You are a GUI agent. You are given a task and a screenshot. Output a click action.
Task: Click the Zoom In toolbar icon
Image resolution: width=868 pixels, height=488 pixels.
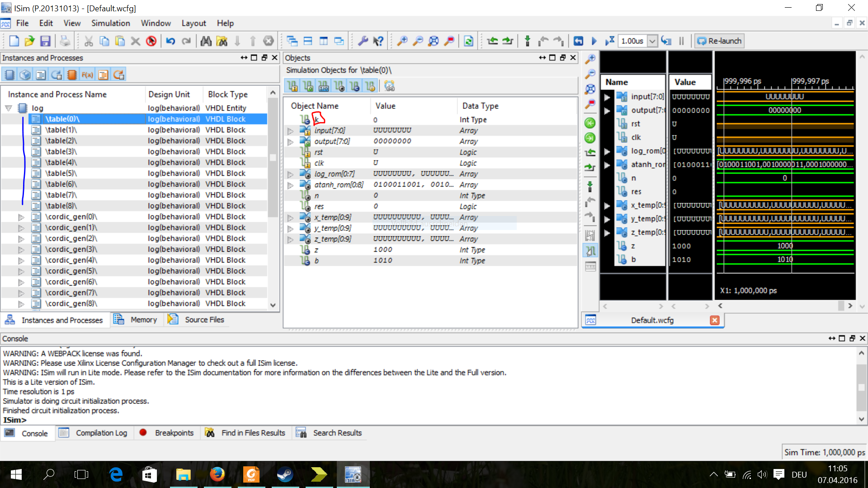[402, 41]
